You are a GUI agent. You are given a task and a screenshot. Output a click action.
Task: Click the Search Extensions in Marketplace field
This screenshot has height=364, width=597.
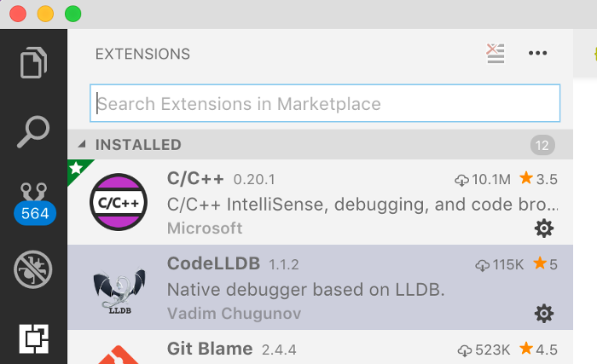coord(325,103)
